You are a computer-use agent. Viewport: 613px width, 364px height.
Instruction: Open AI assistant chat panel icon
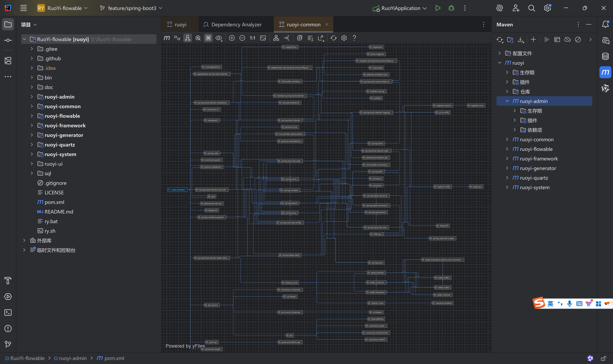(605, 41)
